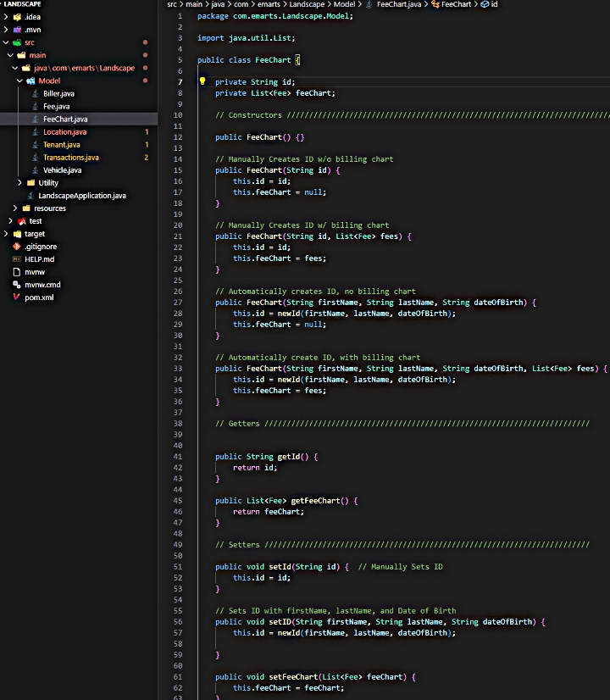This screenshot has width=610, height=700.
Task: Open LandscapeApplication.java file
Action: pyautogui.click(x=81, y=196)
